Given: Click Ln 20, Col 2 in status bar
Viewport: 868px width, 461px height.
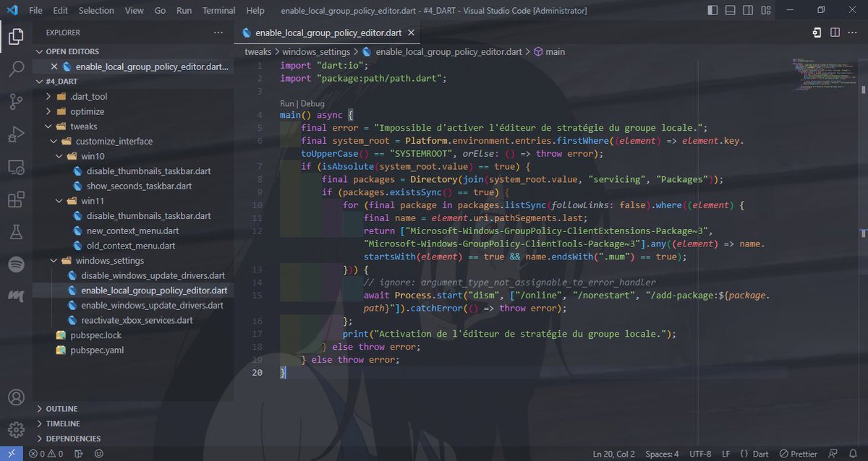Looking at the screenshot, I should point(613,454).
